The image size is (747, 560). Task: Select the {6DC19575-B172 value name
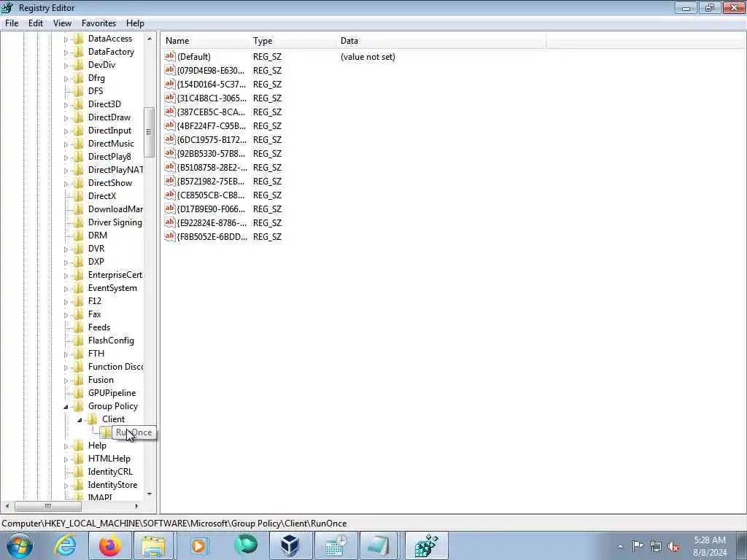tap(212, 139)
